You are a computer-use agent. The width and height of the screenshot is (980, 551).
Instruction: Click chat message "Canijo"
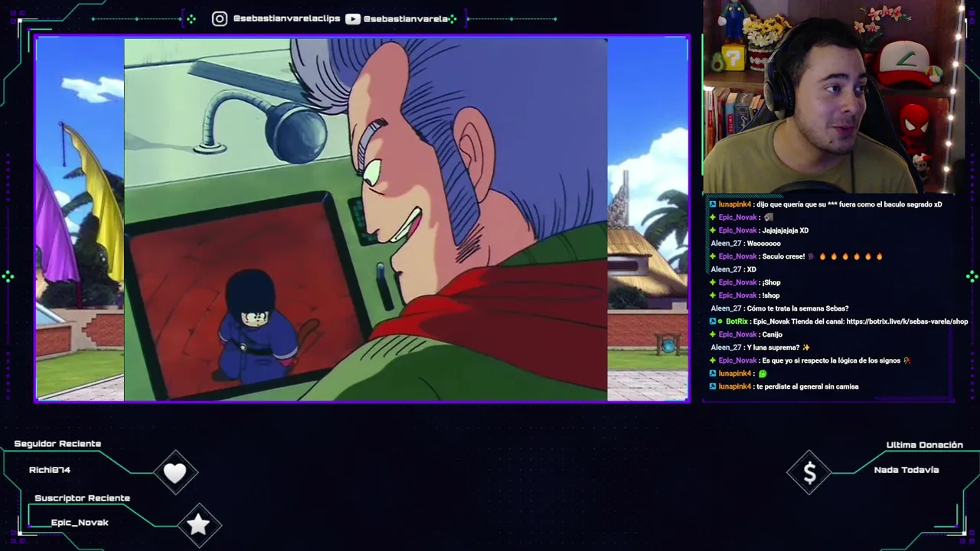pyautogui.click(x=772, y=334)
